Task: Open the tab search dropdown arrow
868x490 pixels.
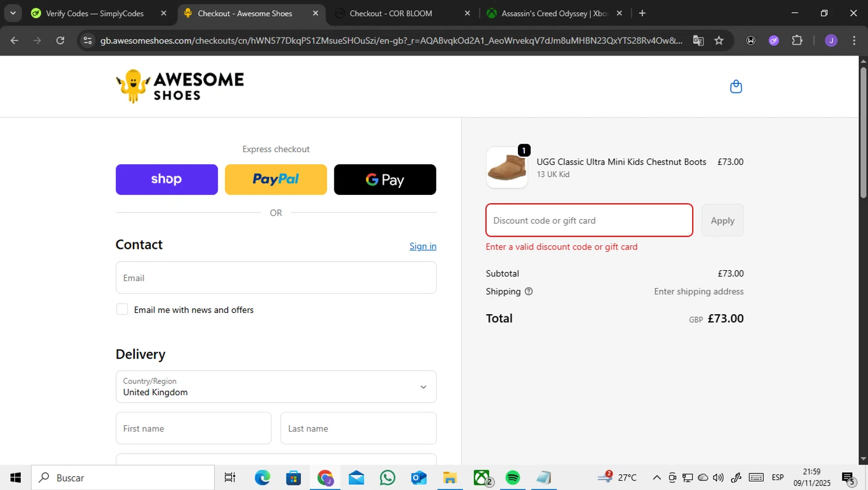Action: pyautogui.click(x=13, y=13)
